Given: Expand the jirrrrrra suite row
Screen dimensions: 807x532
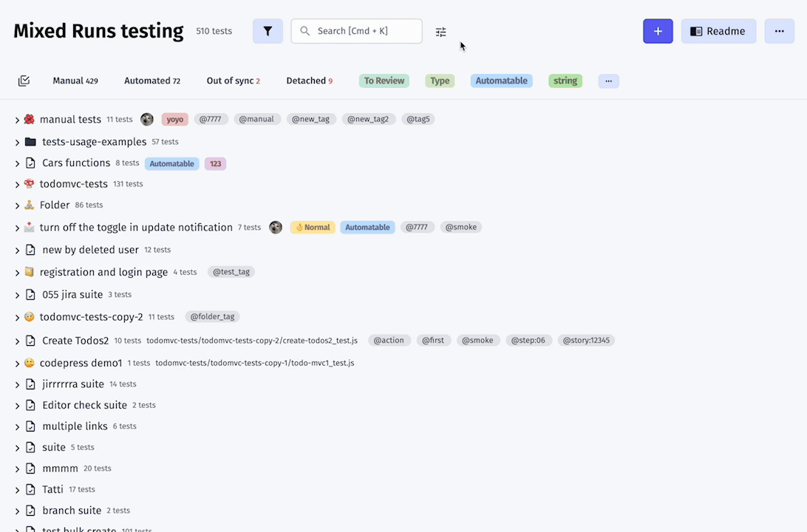Looking at the screenshot, I should 17,386.
